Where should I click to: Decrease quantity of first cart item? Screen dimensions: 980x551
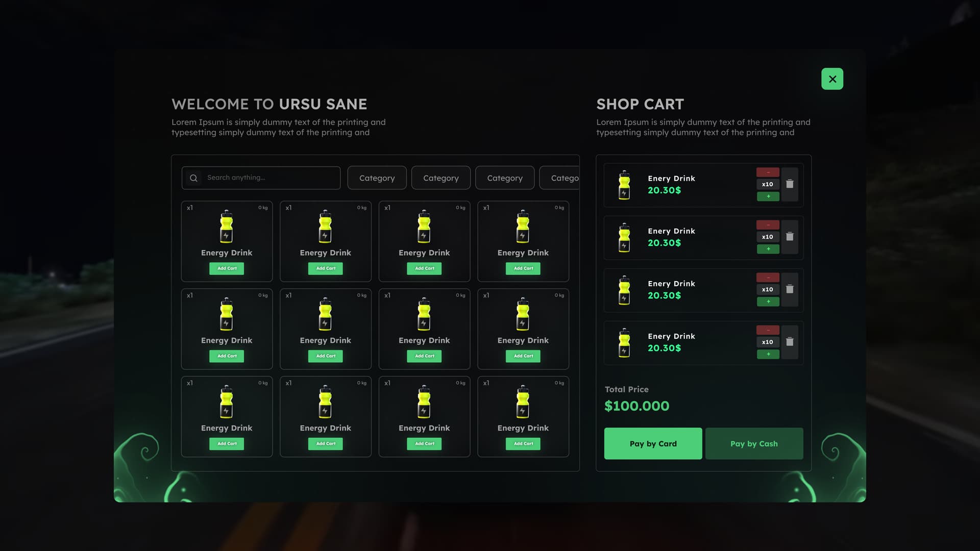[768, 172]
